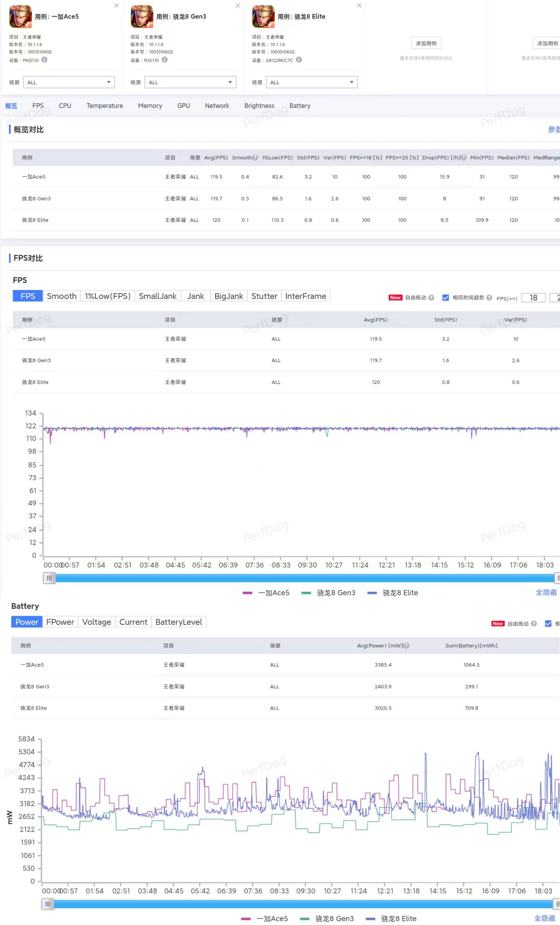Image resolution: width=560 pixels, height=925 pixels.
Task: Toggle the checkbox in the Battery section header
Action: [548, 624]
